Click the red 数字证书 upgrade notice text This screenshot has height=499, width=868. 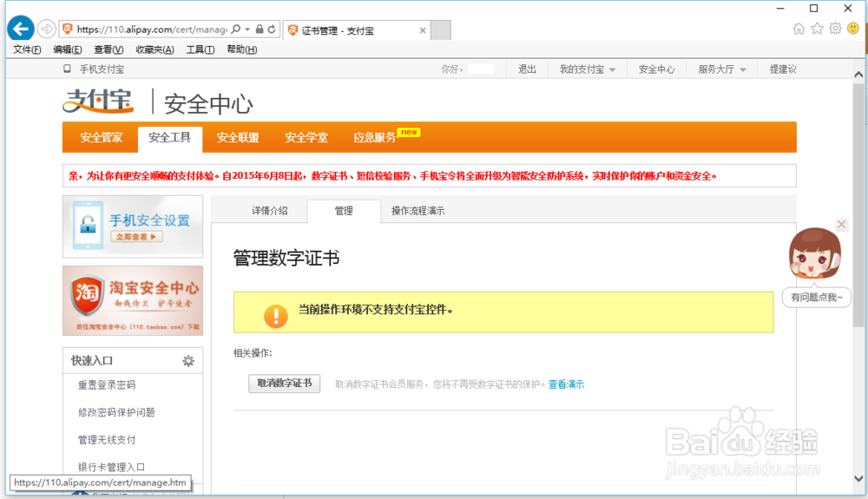(392, 176)
